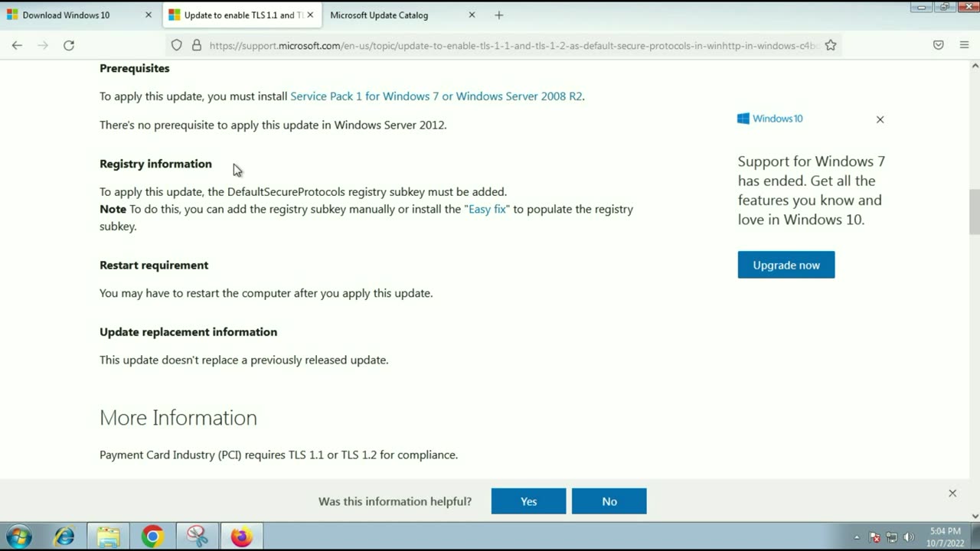Screen dimensions: 980x551
Task: Click the forward navigation arrow
Action: pos(43,45)
